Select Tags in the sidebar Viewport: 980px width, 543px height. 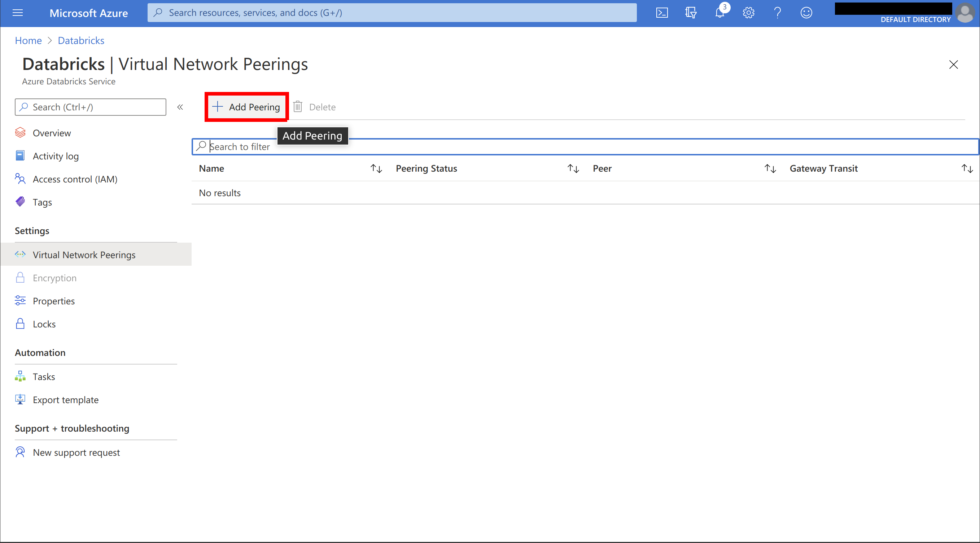tap(42, 202)
